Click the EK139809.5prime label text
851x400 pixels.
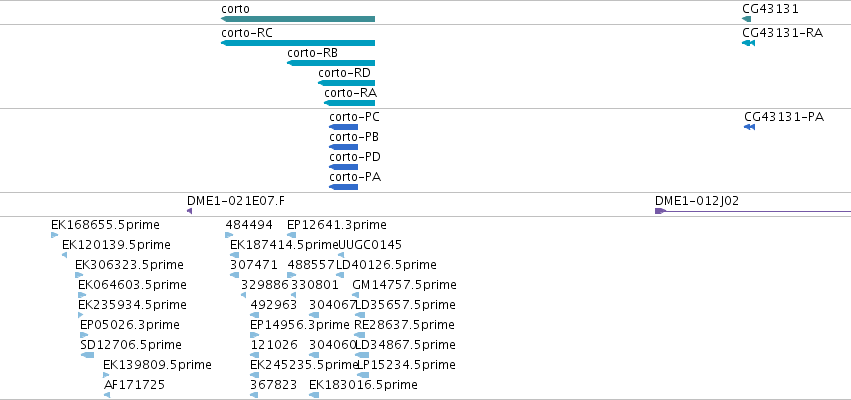157,365
